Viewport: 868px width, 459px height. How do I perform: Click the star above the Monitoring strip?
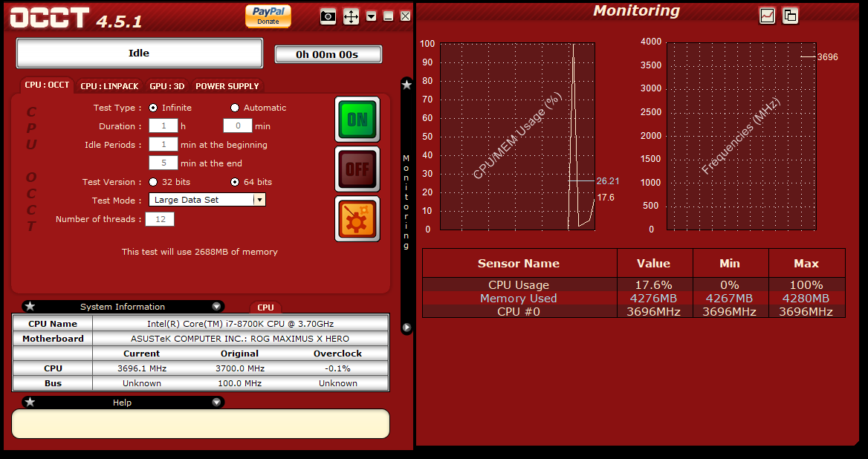click(407, 85)
